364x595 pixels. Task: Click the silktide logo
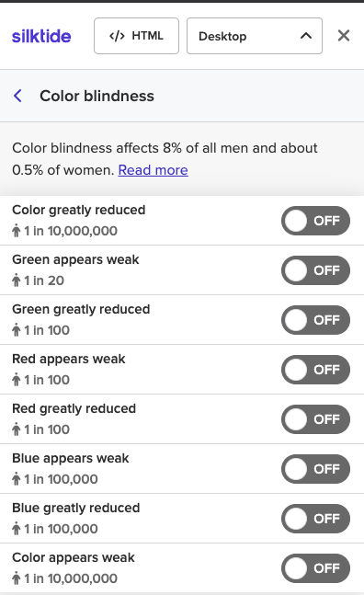tap(41, 37)
